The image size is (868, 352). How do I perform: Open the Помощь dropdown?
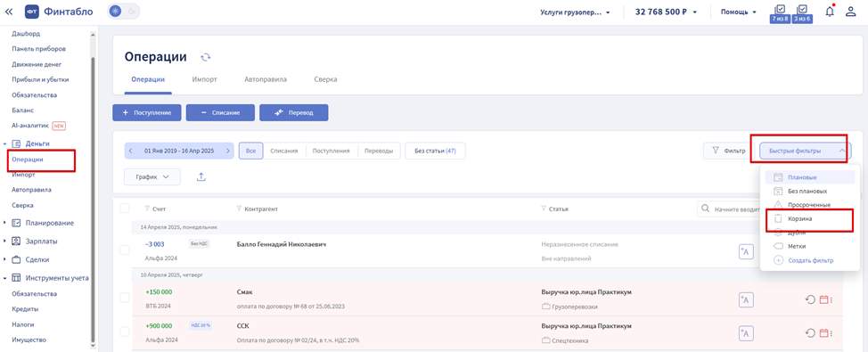pyautogui.click(x=739, y=12)
